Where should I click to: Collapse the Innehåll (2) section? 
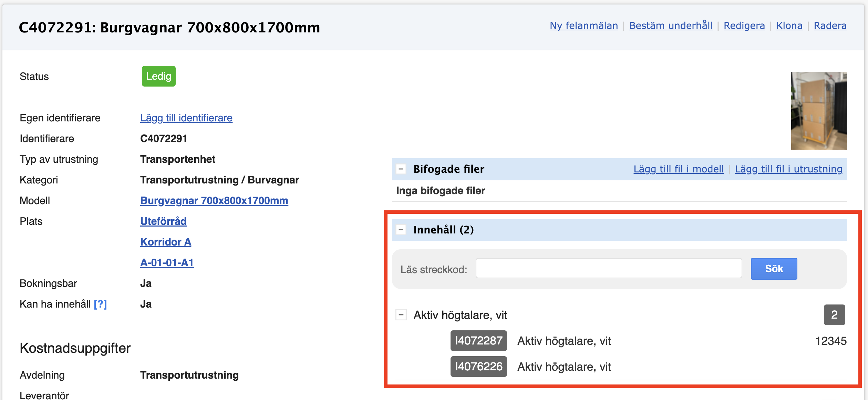coord(401,230)
